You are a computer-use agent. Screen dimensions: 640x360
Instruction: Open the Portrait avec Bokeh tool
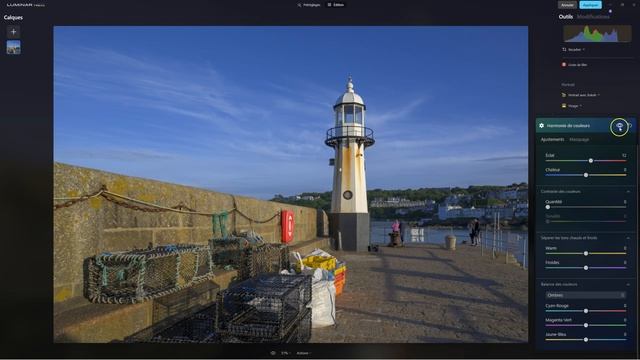(x=580, y=95)
